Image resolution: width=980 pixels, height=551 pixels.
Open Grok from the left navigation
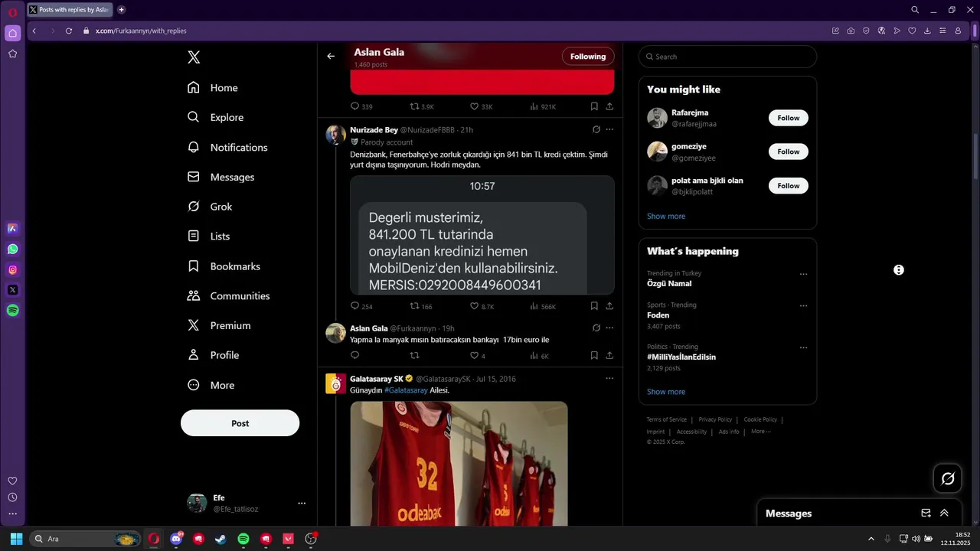(211, 207)
